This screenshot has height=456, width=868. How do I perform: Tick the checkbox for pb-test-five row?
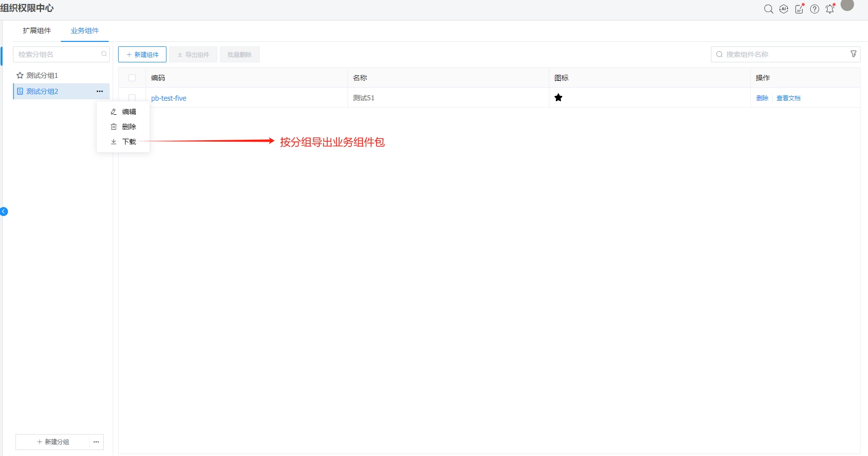tap(132, 98)
